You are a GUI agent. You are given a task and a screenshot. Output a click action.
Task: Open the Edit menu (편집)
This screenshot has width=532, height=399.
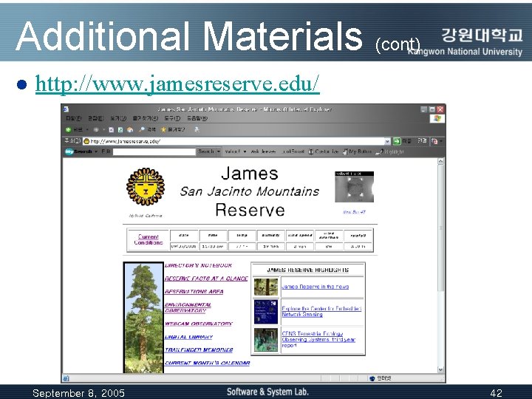(95, 118)
